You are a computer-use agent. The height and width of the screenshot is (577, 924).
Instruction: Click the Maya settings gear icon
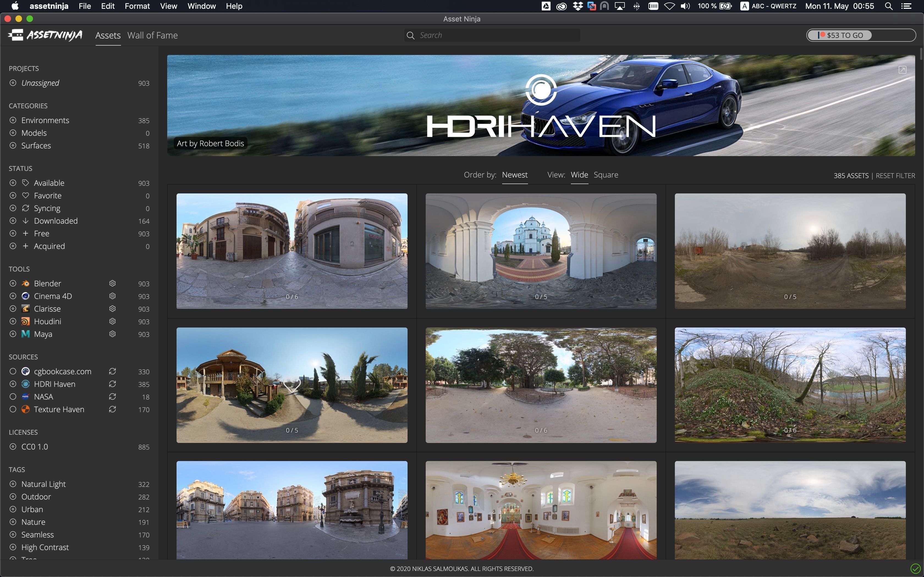pos(112,334)
